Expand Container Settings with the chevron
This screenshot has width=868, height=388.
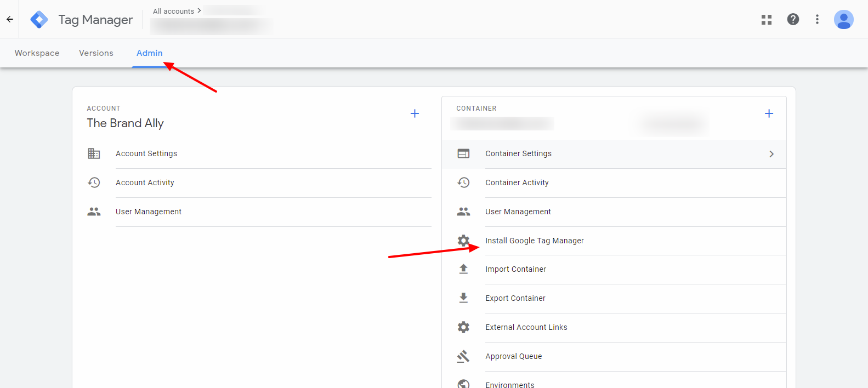[771, 154]
